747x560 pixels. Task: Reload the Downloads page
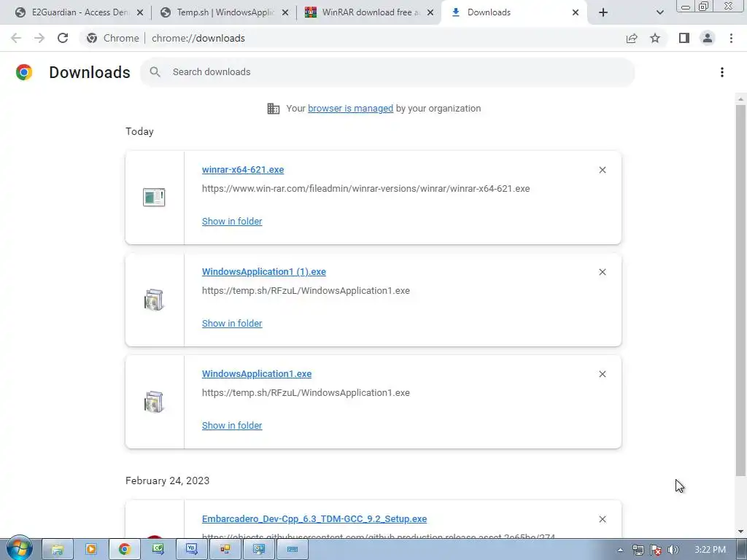pyautogui.click(x=63, y=38)
